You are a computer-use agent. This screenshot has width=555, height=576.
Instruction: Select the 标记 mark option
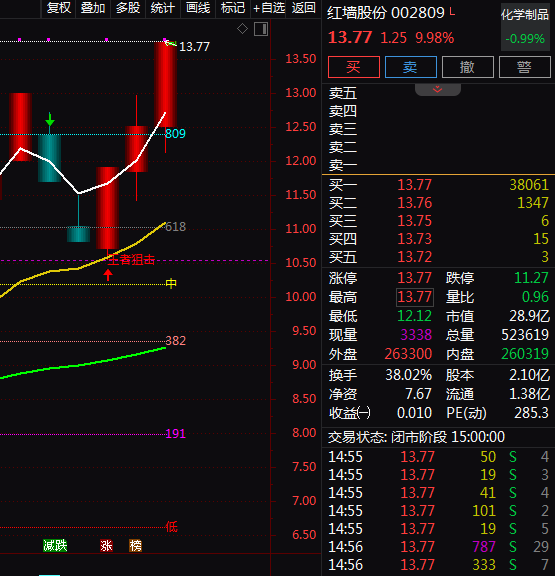[233, 8]
